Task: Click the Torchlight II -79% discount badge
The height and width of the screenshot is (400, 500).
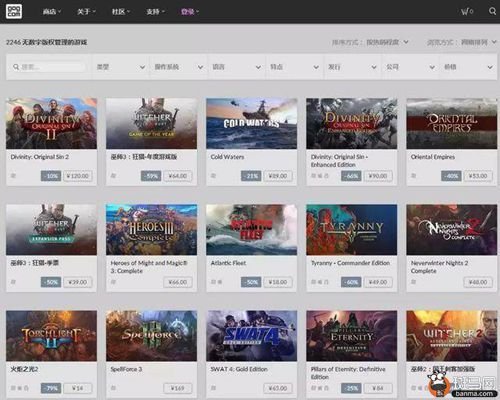Action: point(51,388)
